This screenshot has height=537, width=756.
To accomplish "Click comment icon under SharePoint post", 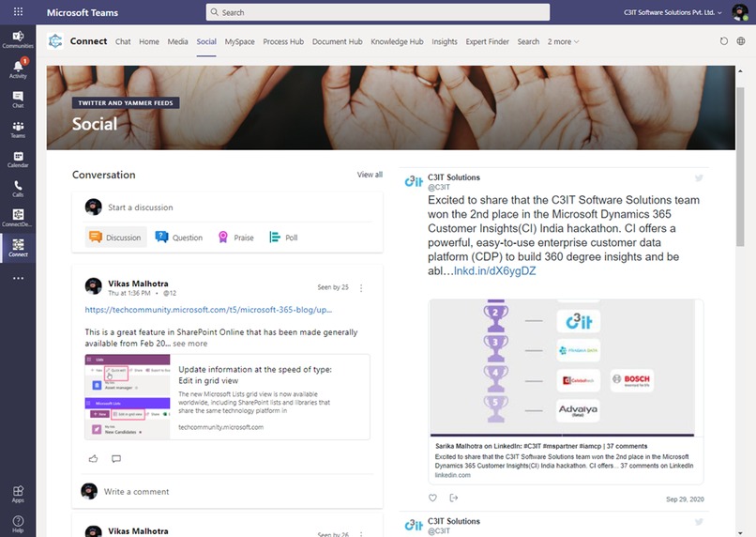I will pyautogui.click(x=116, y=458).
